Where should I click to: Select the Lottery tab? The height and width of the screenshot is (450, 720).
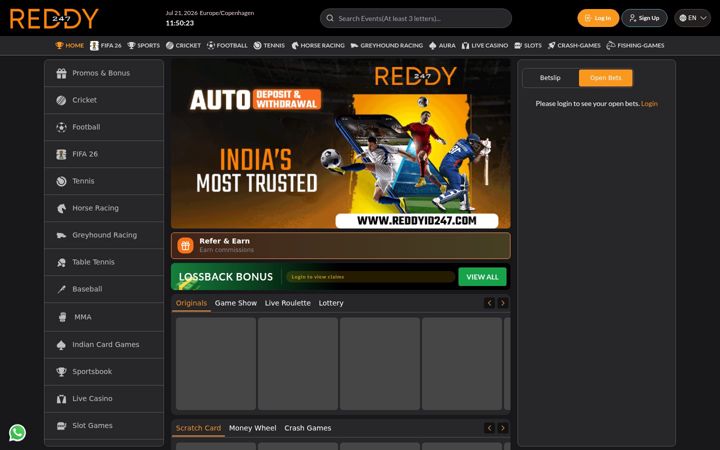coord(331,303)
